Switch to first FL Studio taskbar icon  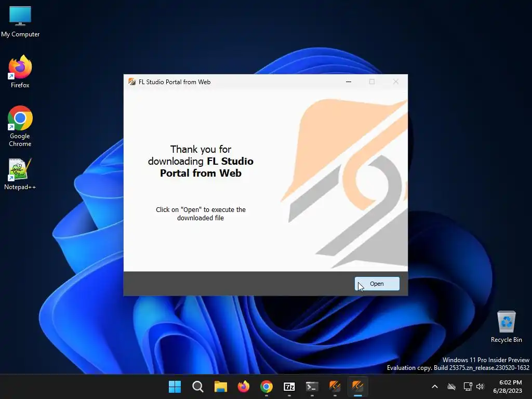[335, 387]
